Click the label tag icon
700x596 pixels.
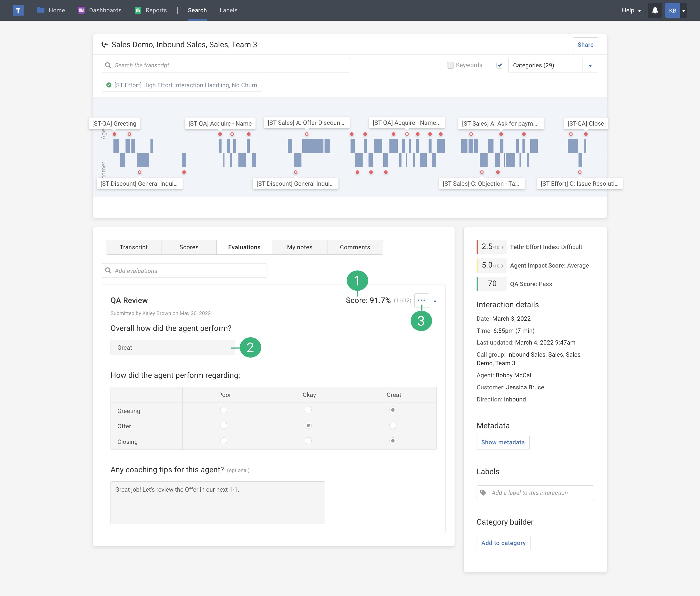[483, 493]
